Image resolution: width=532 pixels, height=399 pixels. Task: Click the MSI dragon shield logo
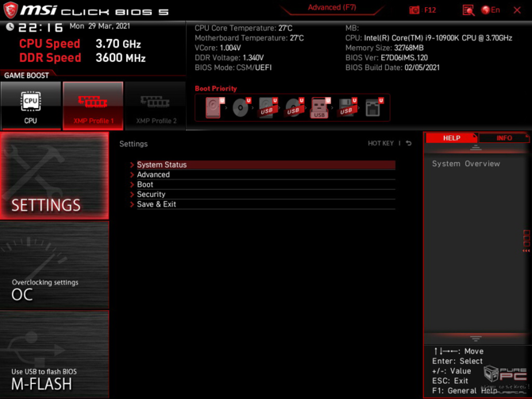coord(10,10)
